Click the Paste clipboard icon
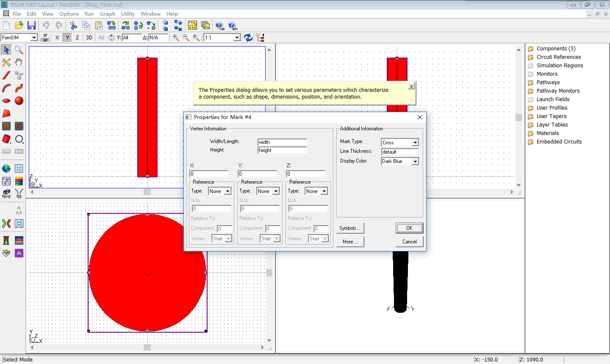The height and width of the screenshot is (364, 610). click(99, 25)
